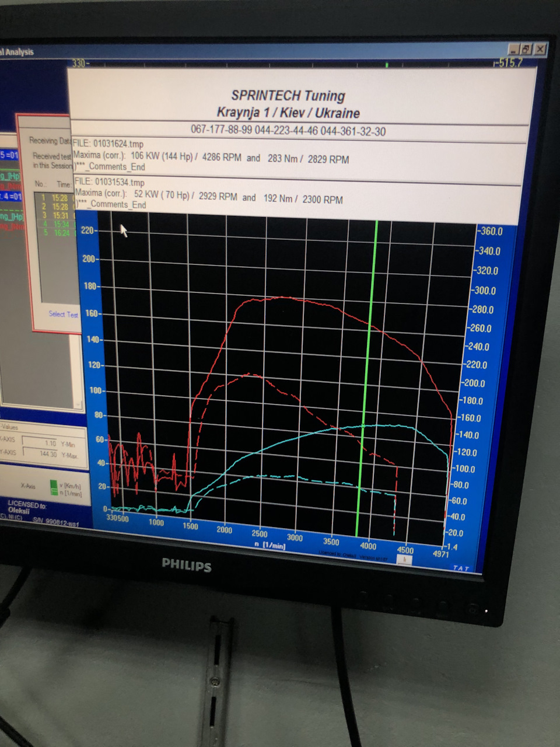Click the n [1/min] x-axis label
This screenshot has height=747, width=560.
pos(270,545)
